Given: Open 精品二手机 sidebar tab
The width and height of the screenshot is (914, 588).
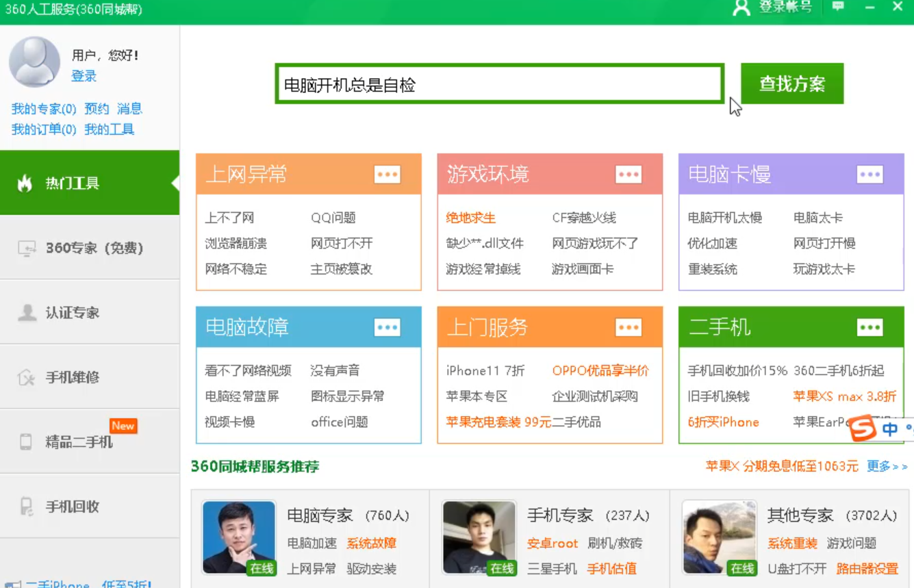Looking at the screenshot, I should 89,442.
